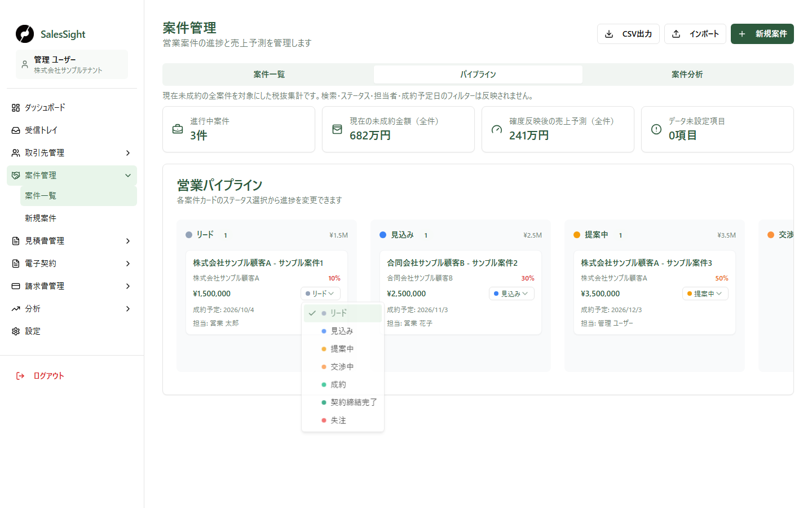This screenshot has width=812, height=508.
Task: Click the blue dot of 見込み column header
Action: 383,235
